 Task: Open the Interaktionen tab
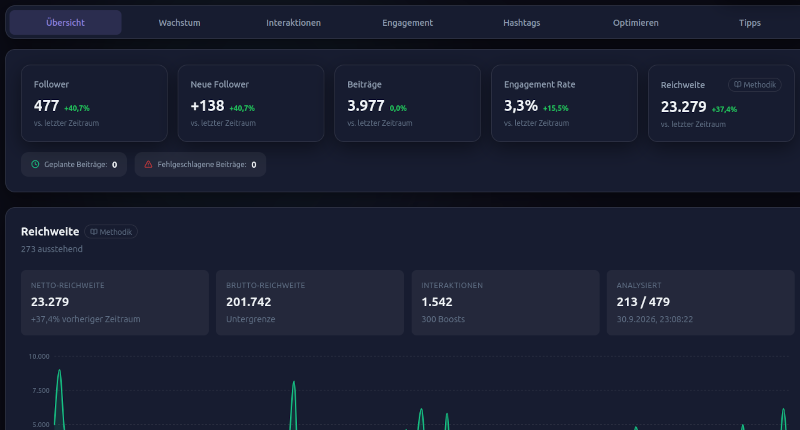[293, 22]
